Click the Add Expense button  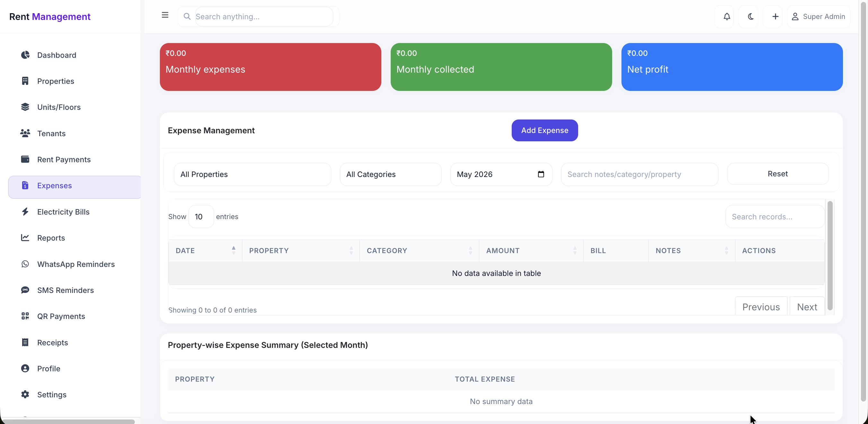point(544,130)
